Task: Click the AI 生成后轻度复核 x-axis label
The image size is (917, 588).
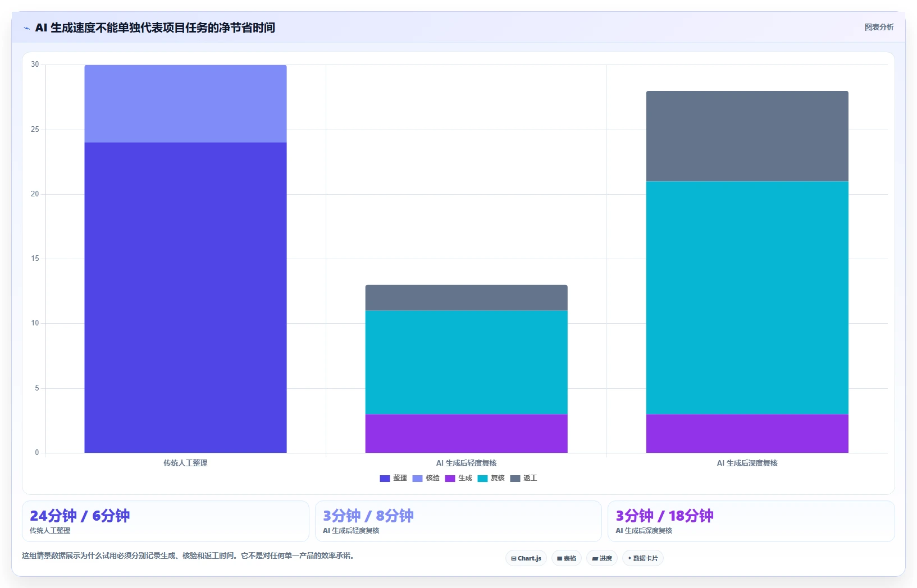Action: point(466,463)
